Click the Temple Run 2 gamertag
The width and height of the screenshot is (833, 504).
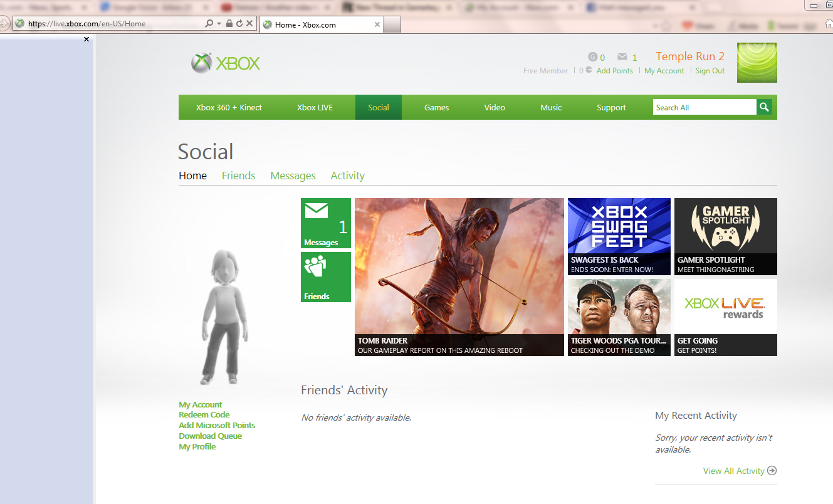690,56
